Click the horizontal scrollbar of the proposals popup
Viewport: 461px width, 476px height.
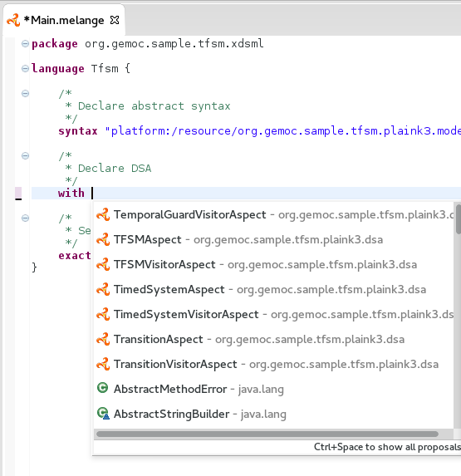coord(267,434)
